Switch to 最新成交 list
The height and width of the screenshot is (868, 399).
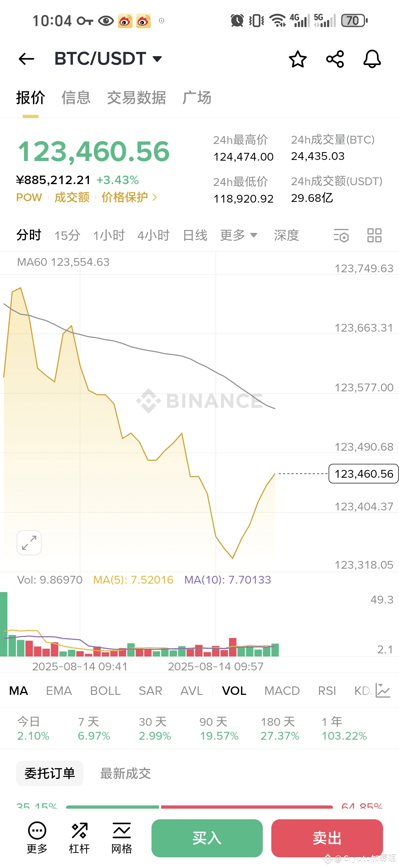pyautogui.click(x=126, y=773)
